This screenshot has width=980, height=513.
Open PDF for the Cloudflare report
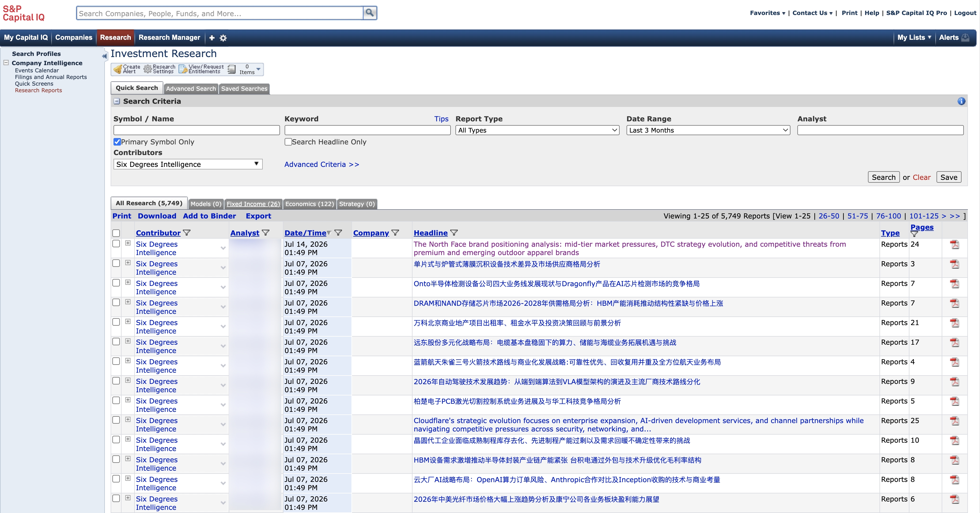pos(955,421)
